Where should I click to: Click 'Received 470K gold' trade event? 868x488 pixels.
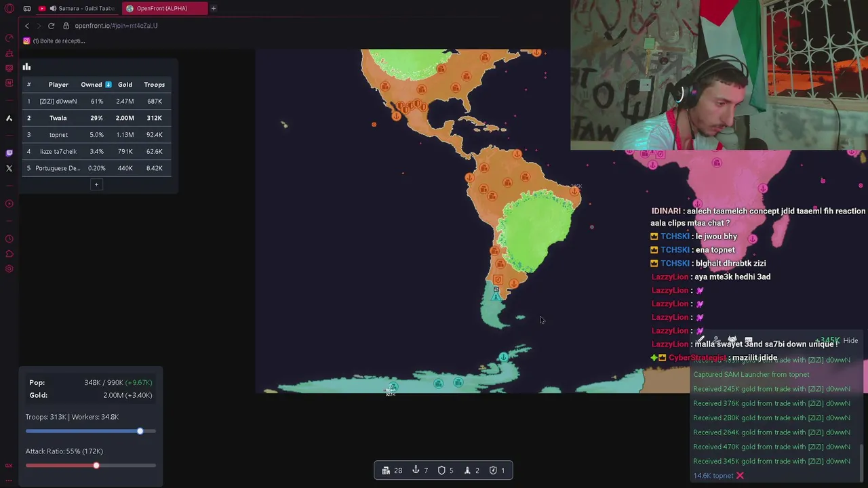coord(771,447)
